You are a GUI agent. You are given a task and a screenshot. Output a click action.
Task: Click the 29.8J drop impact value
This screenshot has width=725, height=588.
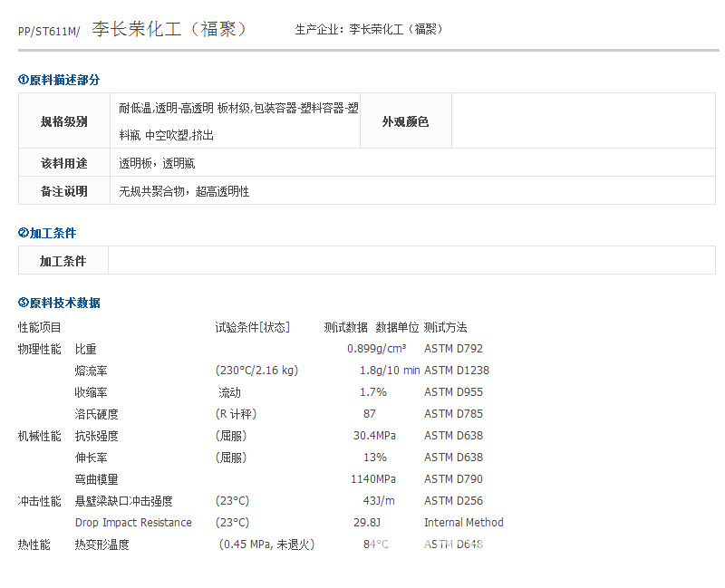(367, 523)
